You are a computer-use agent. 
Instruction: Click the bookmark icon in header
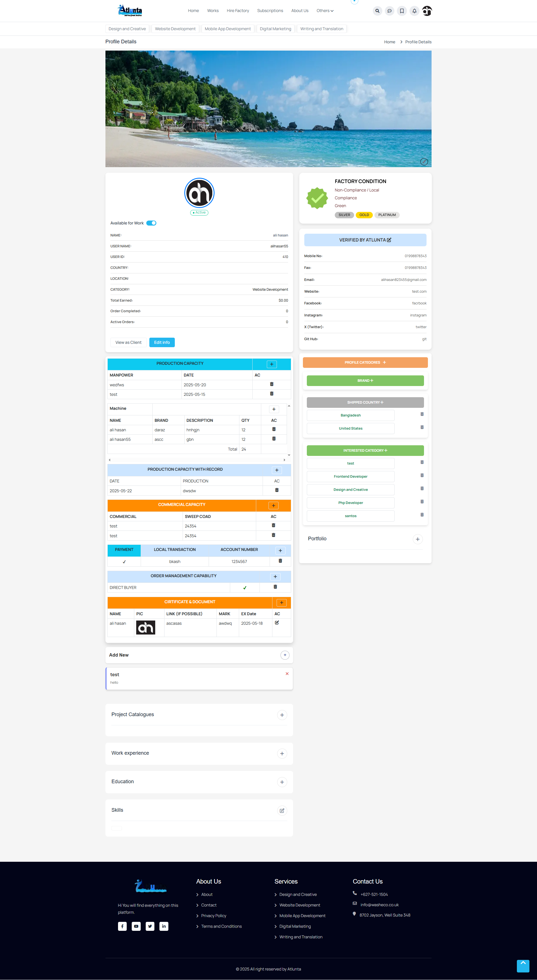click(402, 11)
